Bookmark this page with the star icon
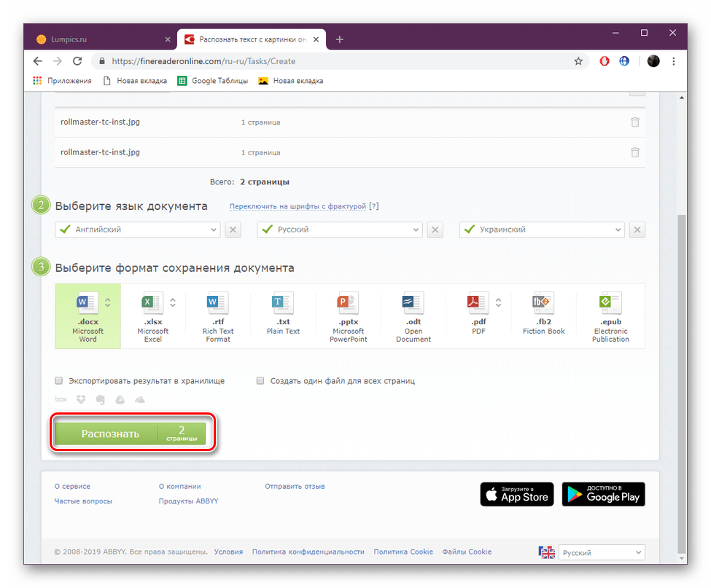Viewport: 711px width, 588px height. point(578,61)
